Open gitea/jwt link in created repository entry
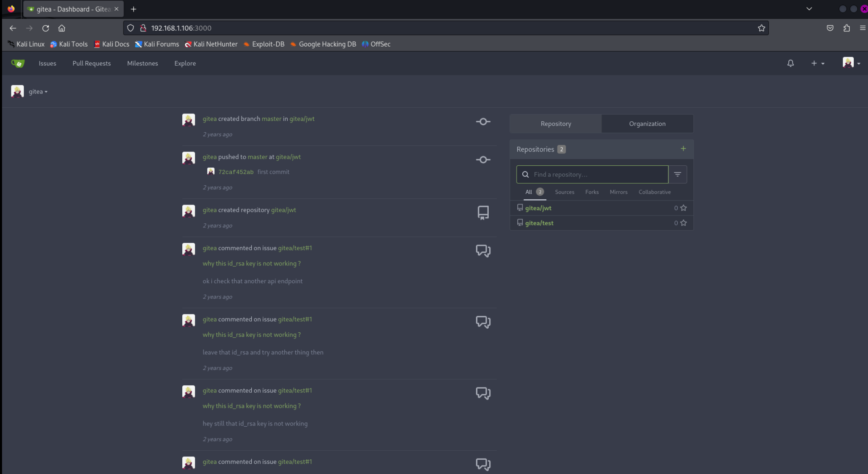The image size is (868, 474). coord(283,210)
